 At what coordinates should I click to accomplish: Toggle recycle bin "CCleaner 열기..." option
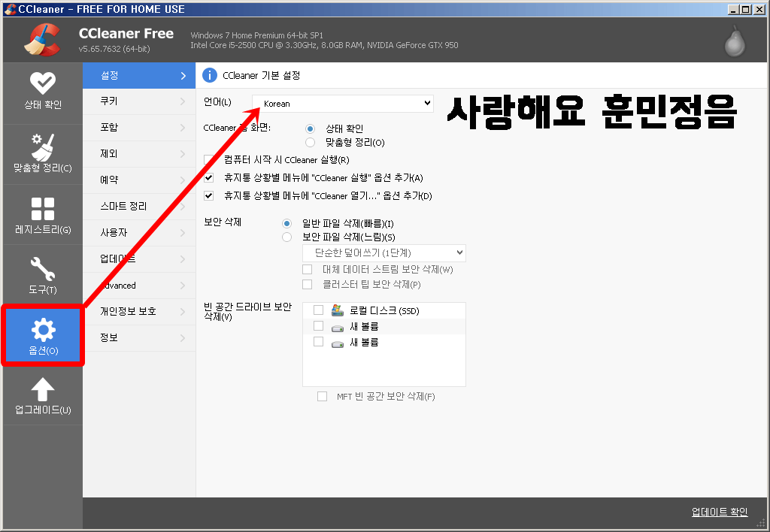[209, 196]
